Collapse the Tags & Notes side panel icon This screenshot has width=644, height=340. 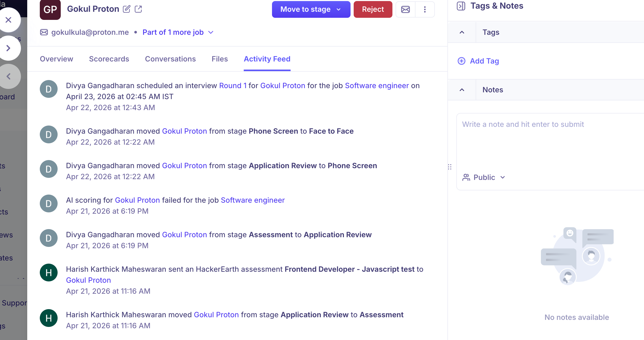461,6
